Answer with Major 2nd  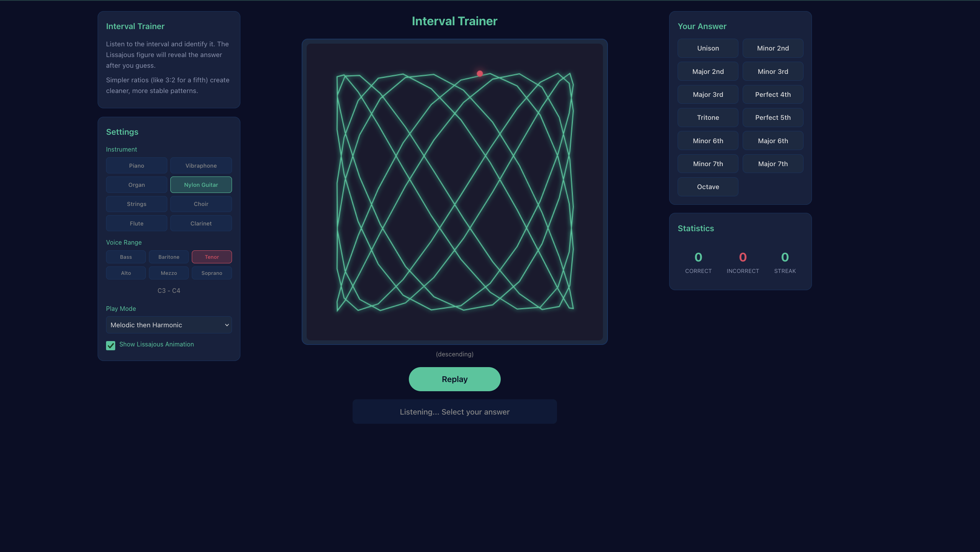pos(708,71)
